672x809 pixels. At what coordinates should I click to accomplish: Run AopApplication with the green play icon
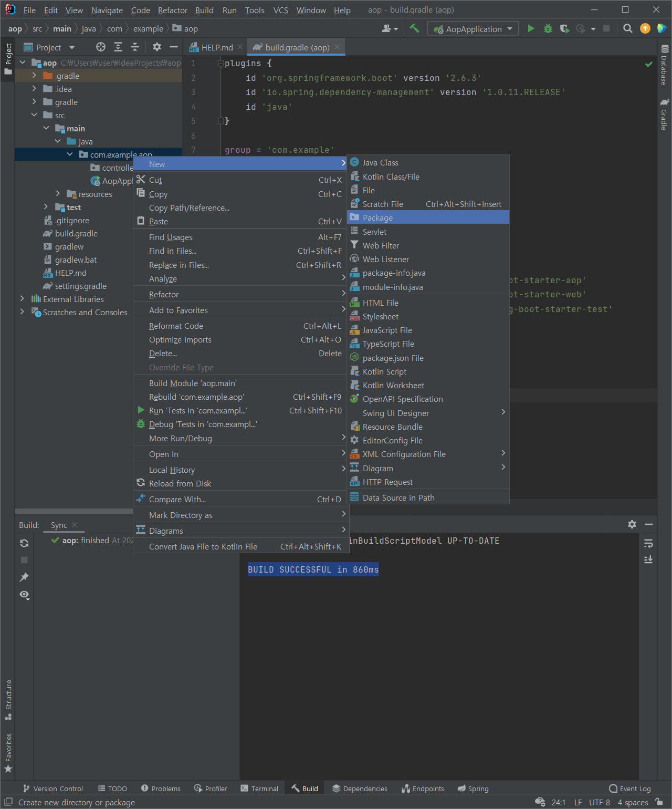pyautogui.click(x=531, y=28)
